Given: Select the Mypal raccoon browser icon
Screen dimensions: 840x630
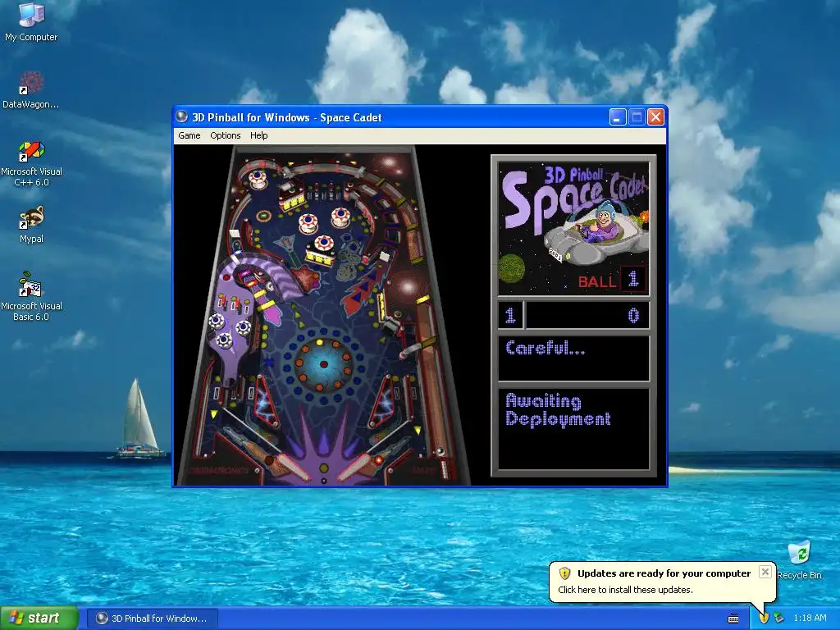Looking at the screenshot, I should pyautogui.click(x=31, y=225).
